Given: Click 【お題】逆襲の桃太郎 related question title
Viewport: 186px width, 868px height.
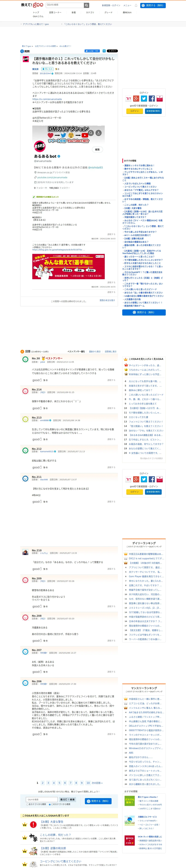Looking at the screenshot, I should pyautogui.click(x=53, y=848).
